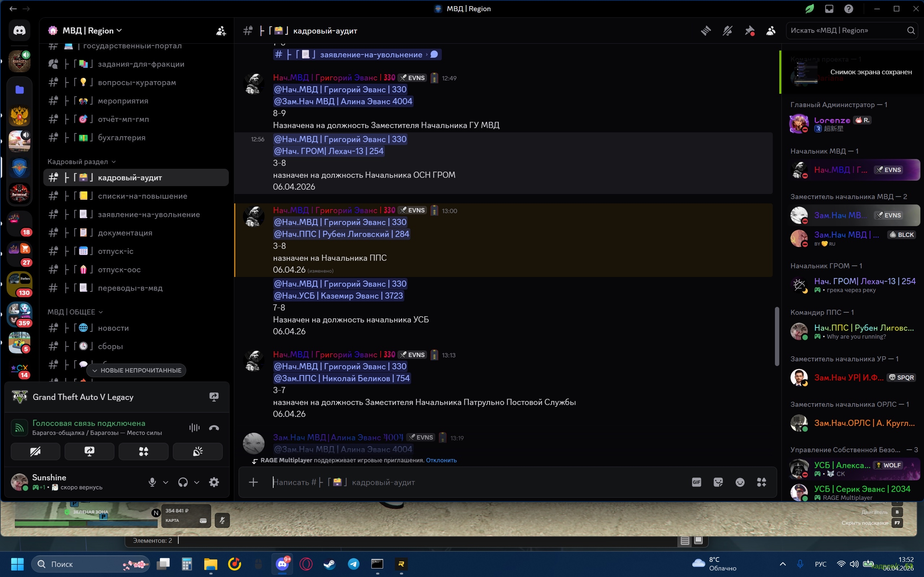924x577 pixels.
Task: Click Discord home direct messages icon
Action: click(x=19, y=31)
